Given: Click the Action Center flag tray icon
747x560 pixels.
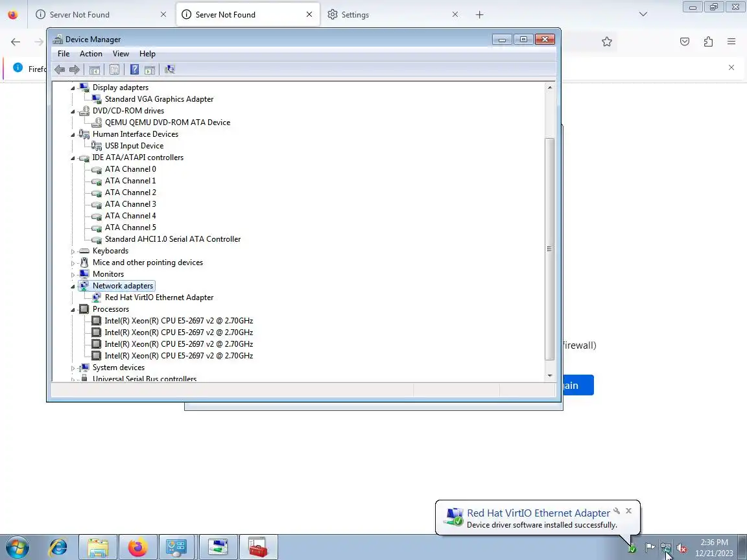Looking at the screenshot, I should click(650, 548).
